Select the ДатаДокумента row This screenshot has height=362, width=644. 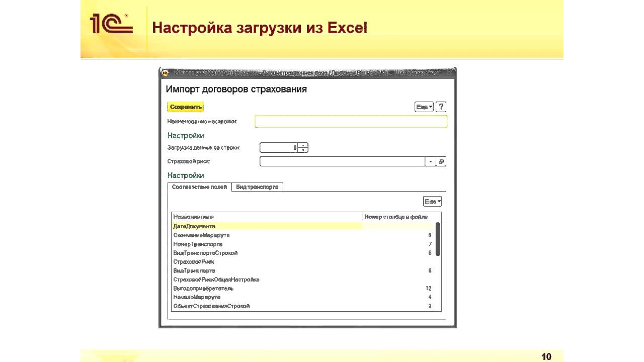(267, 226)
